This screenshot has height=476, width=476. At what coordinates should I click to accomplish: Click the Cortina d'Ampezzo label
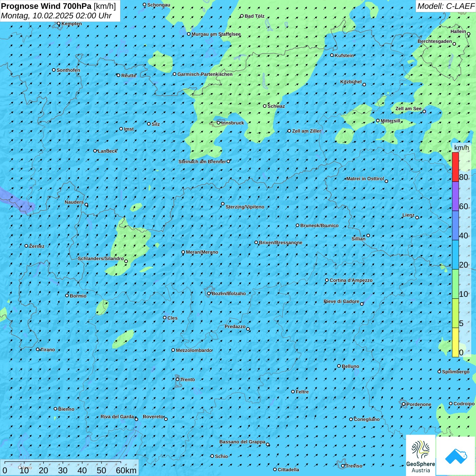pos(351,280)
